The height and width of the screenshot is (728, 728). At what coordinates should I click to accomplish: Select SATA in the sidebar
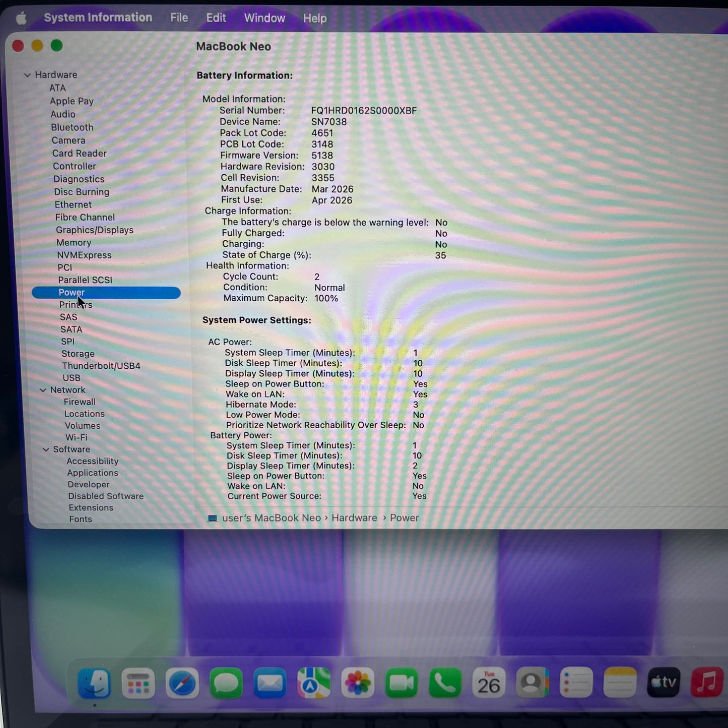pyautogui.click(x=71, y=329)
